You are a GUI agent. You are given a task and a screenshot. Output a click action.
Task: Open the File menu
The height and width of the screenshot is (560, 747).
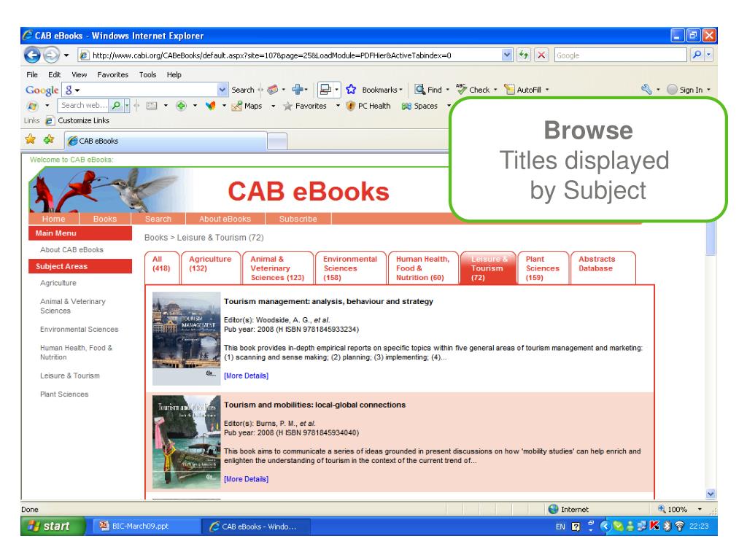click(x=32, y=74)
